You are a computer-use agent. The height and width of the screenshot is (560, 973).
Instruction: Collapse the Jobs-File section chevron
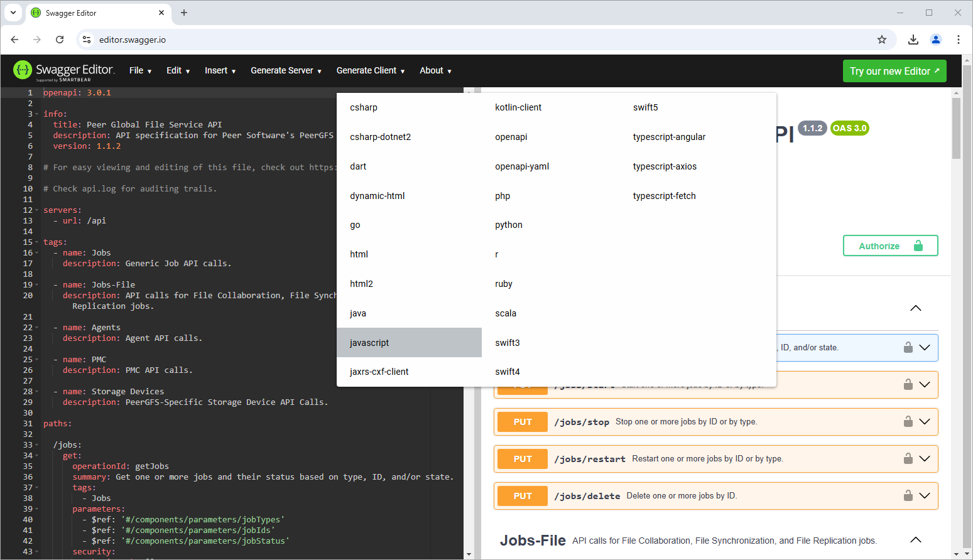coord(916,540)
